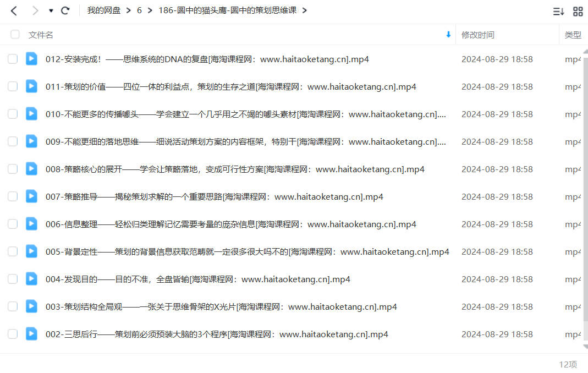
Task: Select file name 002-三思后行
Action: [217, 334]
